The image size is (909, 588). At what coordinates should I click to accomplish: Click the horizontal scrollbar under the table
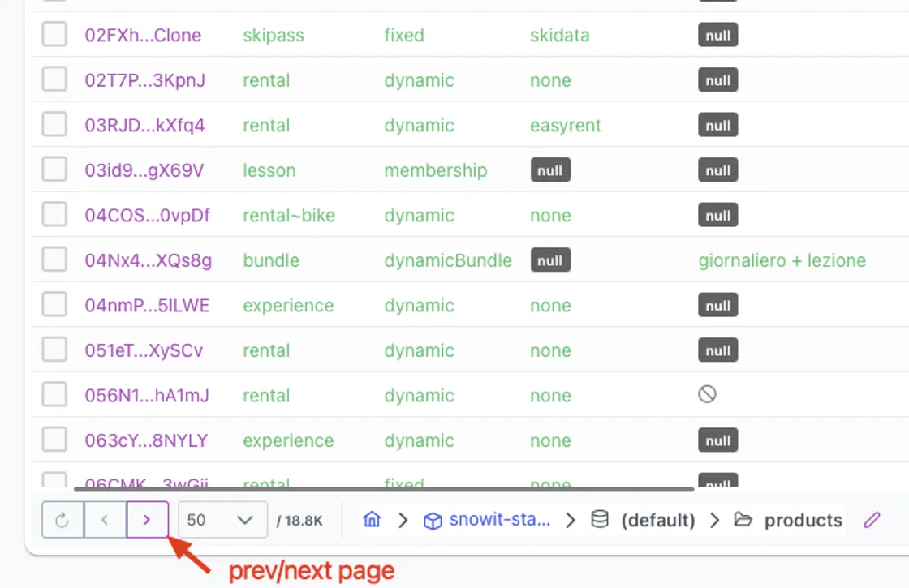pos(384,489)
